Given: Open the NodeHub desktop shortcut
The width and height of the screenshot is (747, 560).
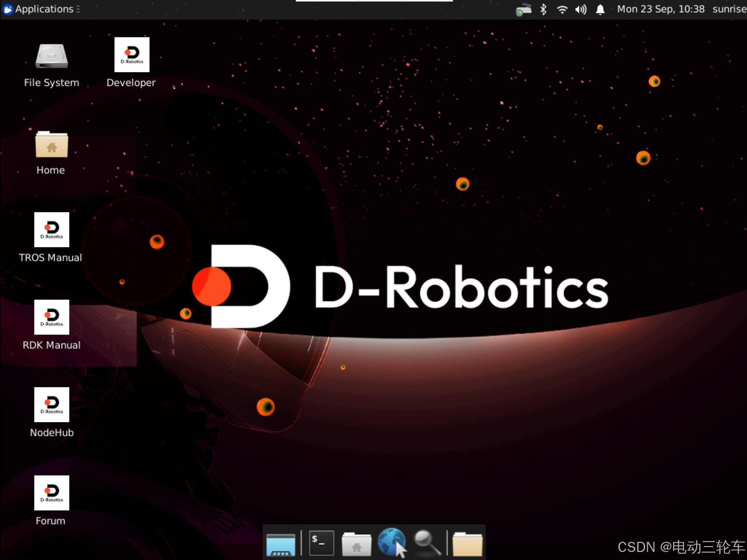Looking at the screenshot, I should [x=51, y=405].
